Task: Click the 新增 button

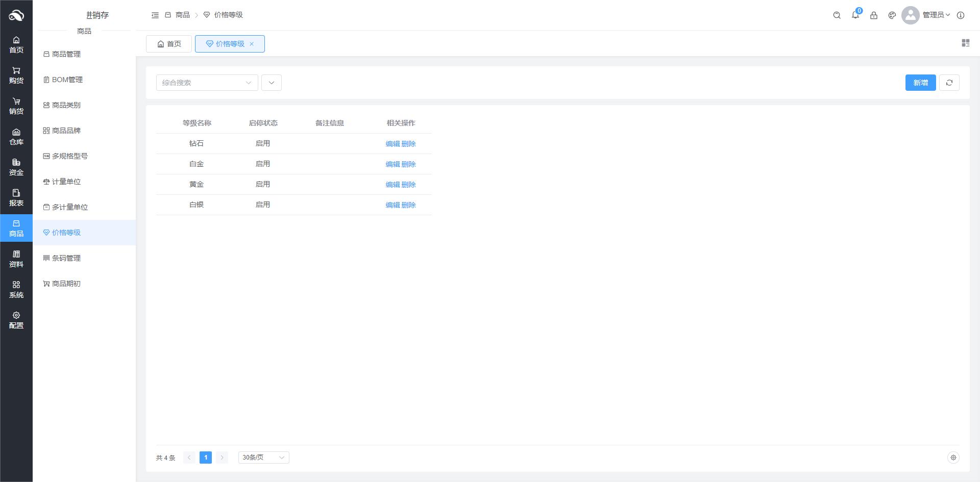Action: tap(920, 83)
